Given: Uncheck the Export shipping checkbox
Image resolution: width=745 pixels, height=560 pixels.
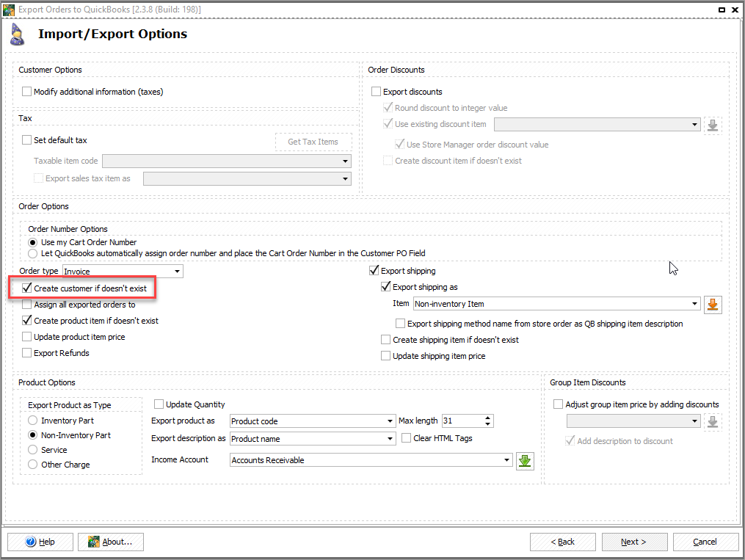Looking at the screenshot, I should coord(374,270).
